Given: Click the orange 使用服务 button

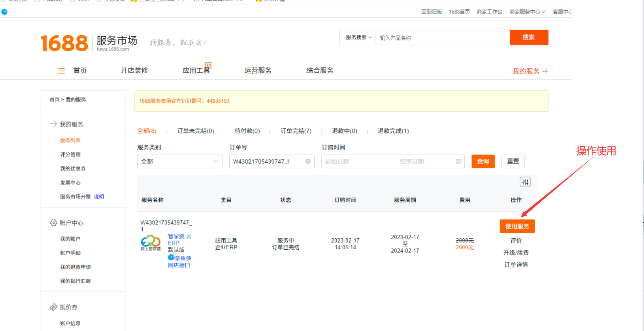Looking at the screenshot, I should click(x=517, y=226).
